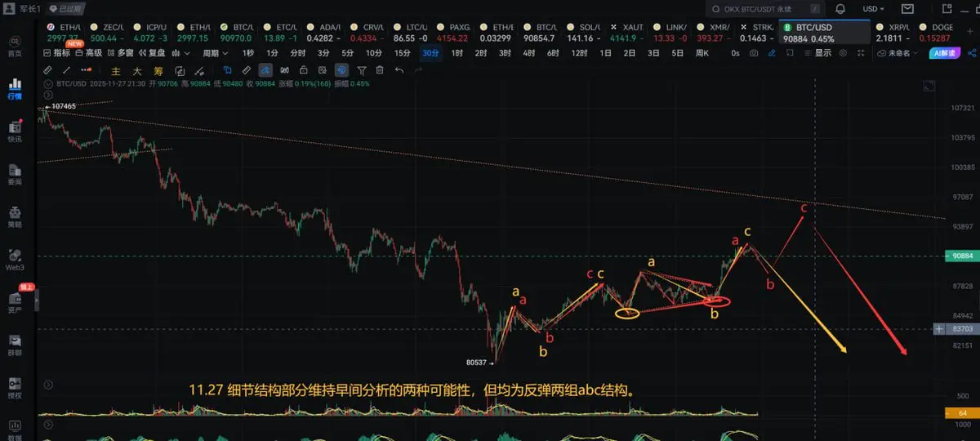
Task: Click the filter funnel icon
Action: pos(362,70)
